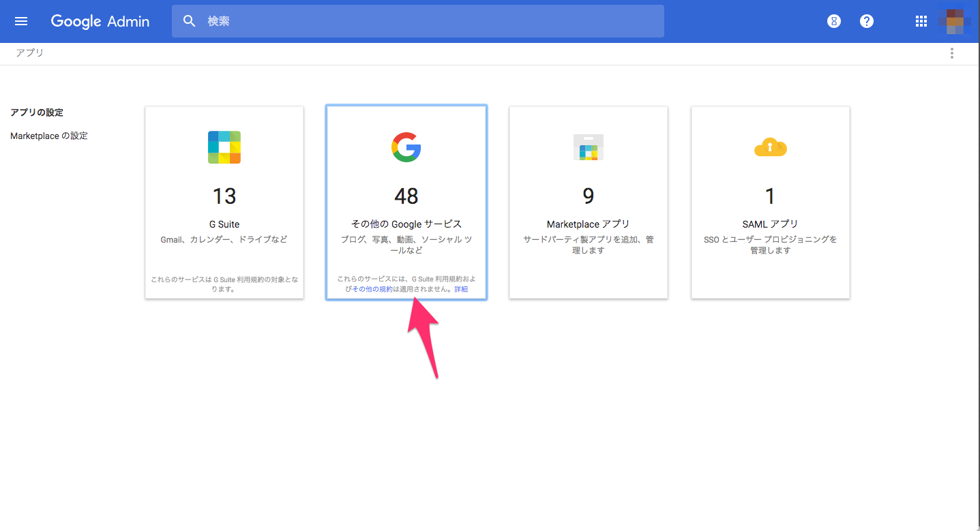Open the Google apps grid launcher
The height and width of the screenshot is (531, 980).
[x=921, y=21]
